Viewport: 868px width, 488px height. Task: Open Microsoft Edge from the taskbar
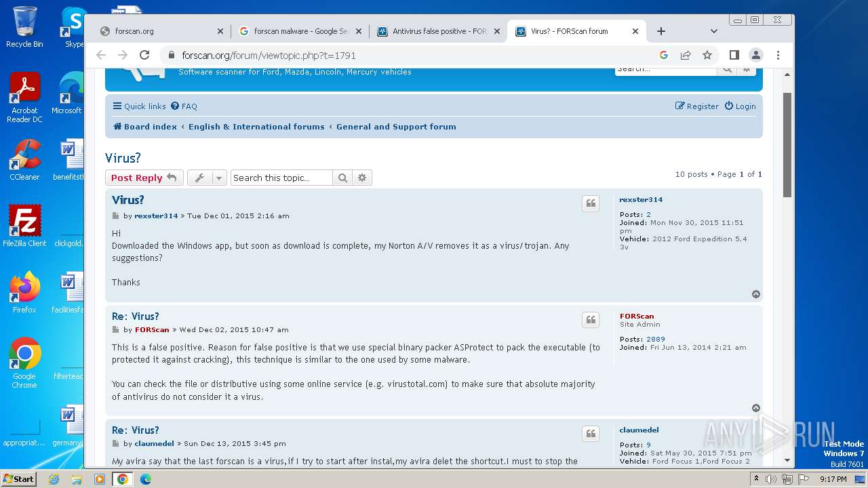click(x=145, y=479)
